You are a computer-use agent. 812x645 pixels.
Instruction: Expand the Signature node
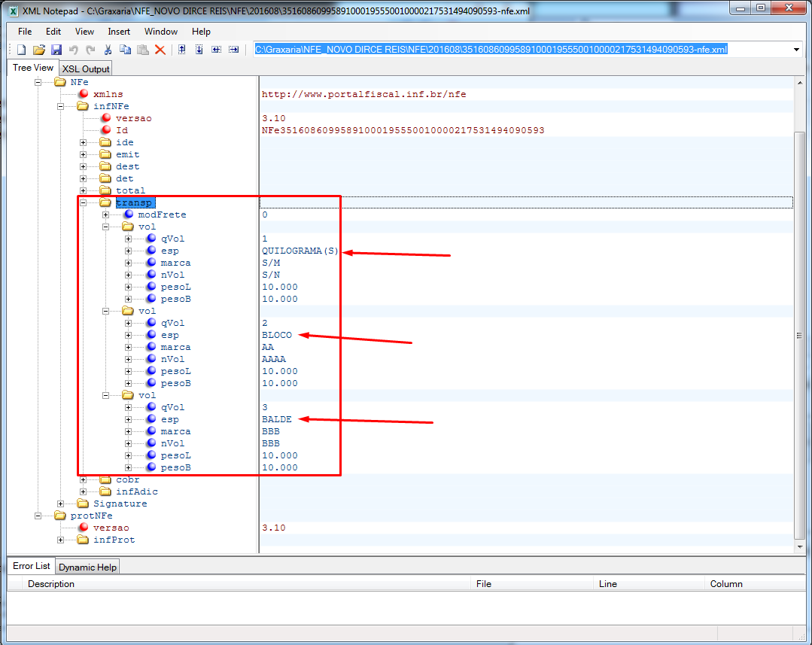(61, 504)
